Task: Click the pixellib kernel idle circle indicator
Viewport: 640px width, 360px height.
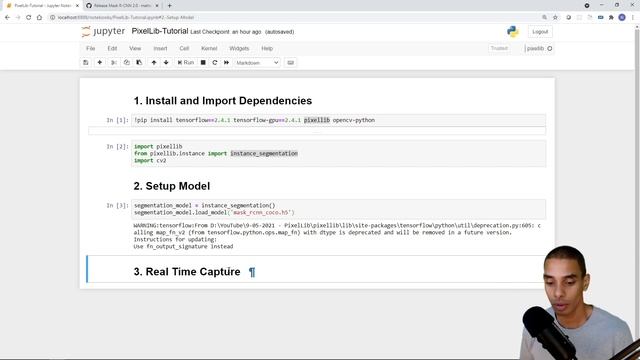Action: point(549,49)
